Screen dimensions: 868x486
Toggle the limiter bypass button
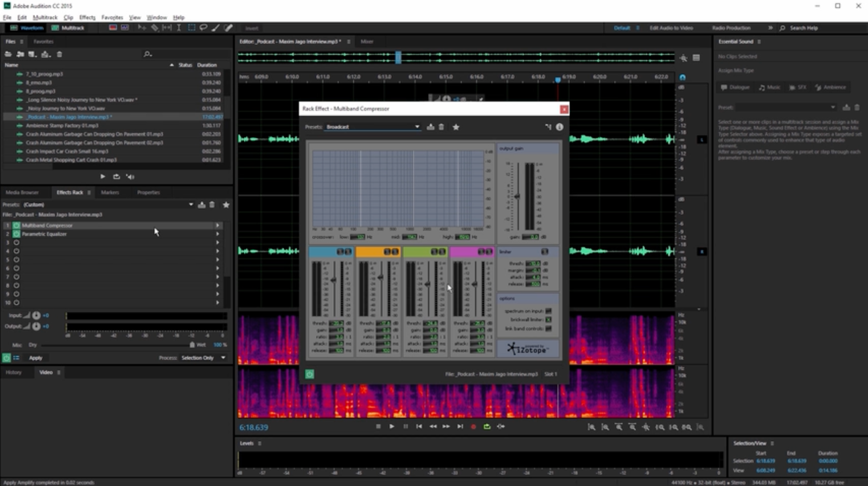pos(545,252)
